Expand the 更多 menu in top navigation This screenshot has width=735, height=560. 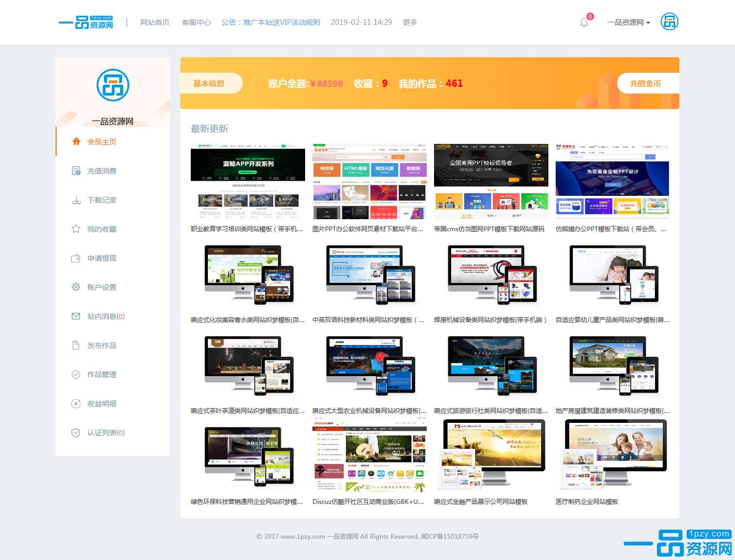pos(410,22)
